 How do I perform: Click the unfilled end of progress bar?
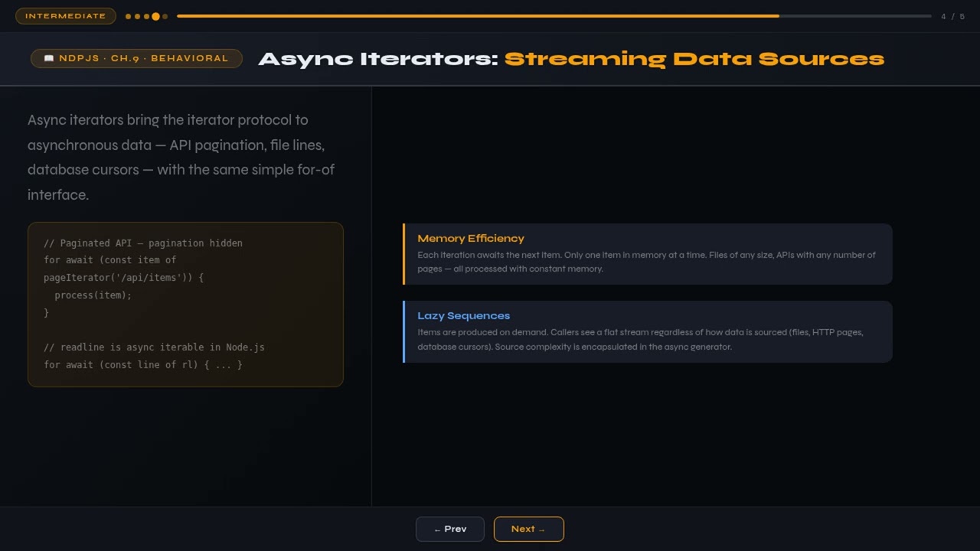855,16
